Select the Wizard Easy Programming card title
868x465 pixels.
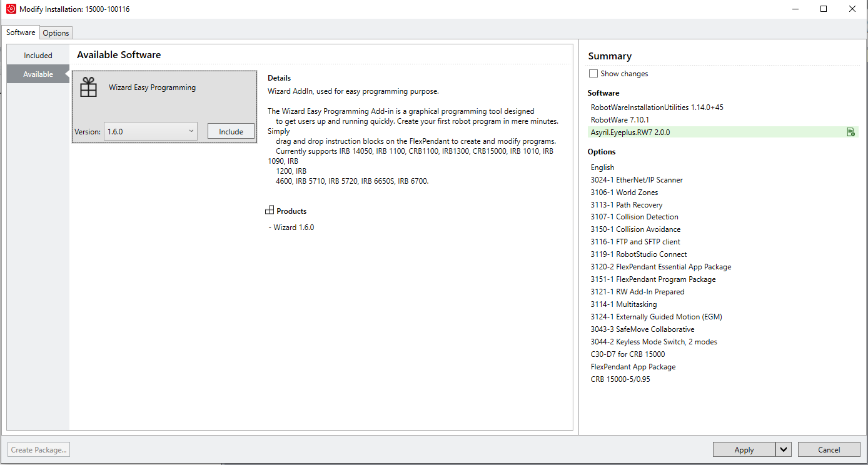[x=153, y=87]
